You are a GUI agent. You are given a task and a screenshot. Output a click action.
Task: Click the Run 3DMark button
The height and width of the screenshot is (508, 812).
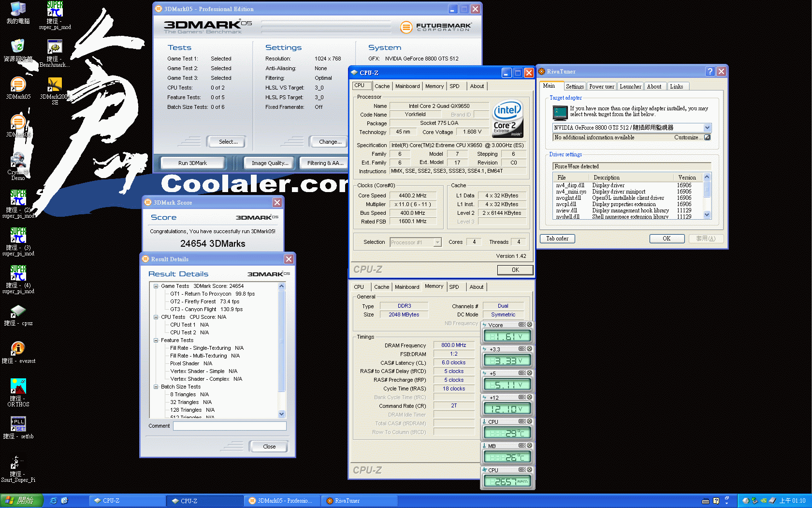click(192, 163)
